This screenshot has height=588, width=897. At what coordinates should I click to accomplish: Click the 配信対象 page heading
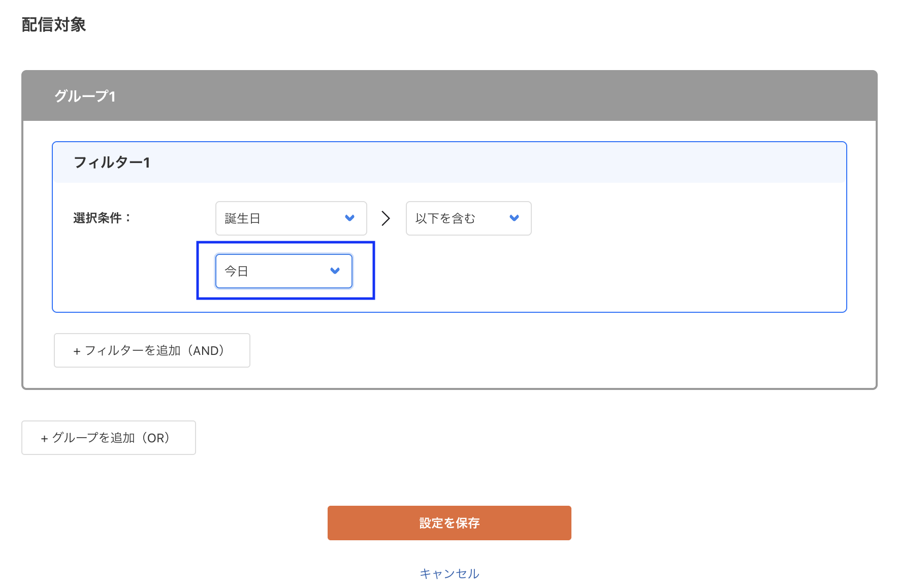(x=54, y=24)
